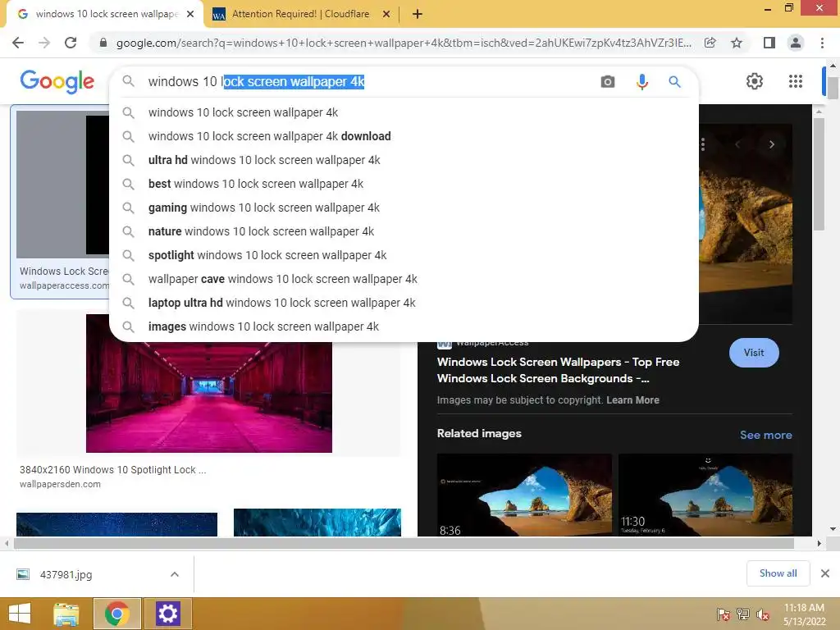
Task: Open the taskbar clock showing 11:18 AM
Action: pyautogui.click(x=804, y=614)
